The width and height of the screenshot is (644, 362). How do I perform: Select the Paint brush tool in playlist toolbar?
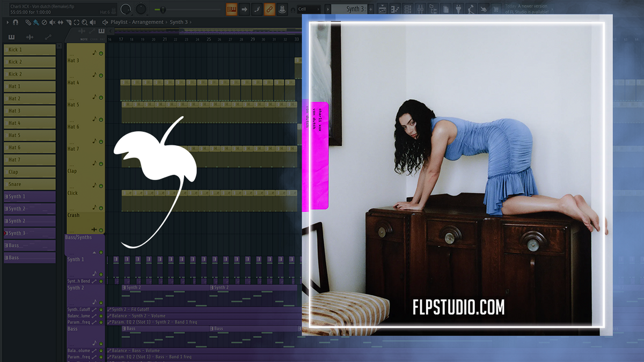pyautogui.click(x=36, y=22)
